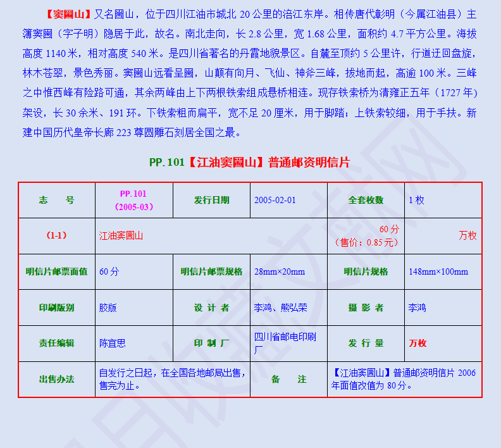Select the pink PP.101 (2005-03) cell
501x448 pixels.
pyautogui.click(x=134, y=201)
